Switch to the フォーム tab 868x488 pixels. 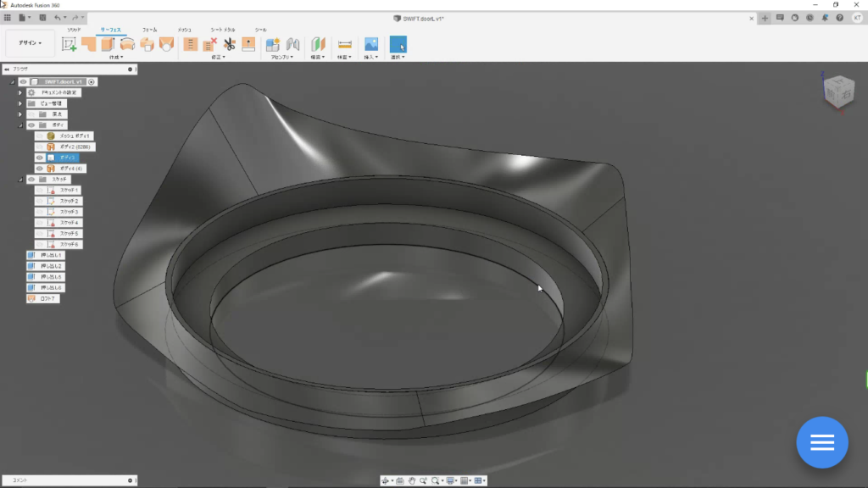(149, 30)
